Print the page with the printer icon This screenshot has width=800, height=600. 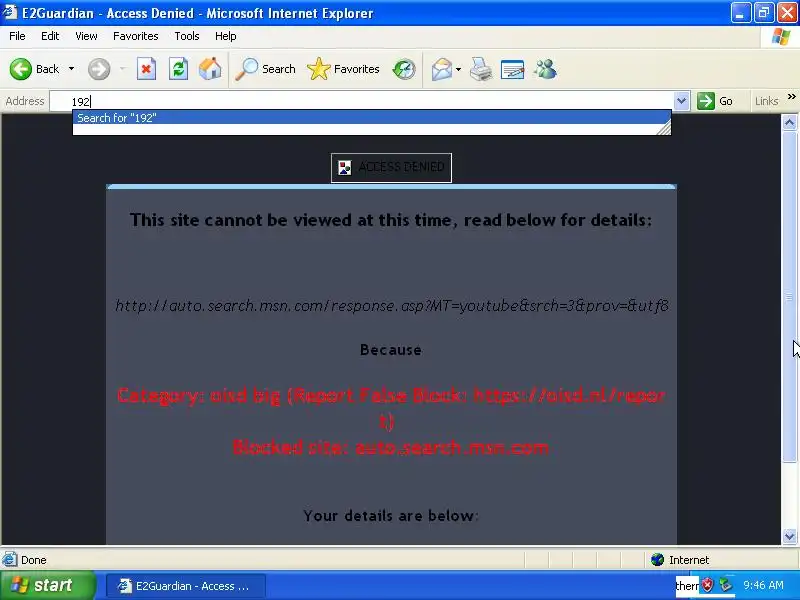481,69
